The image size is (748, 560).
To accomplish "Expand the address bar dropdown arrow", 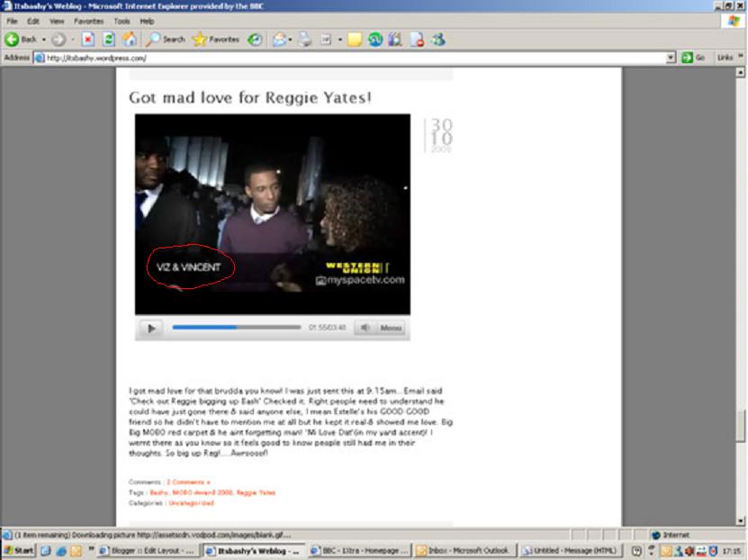I will (x=671, y=58).
